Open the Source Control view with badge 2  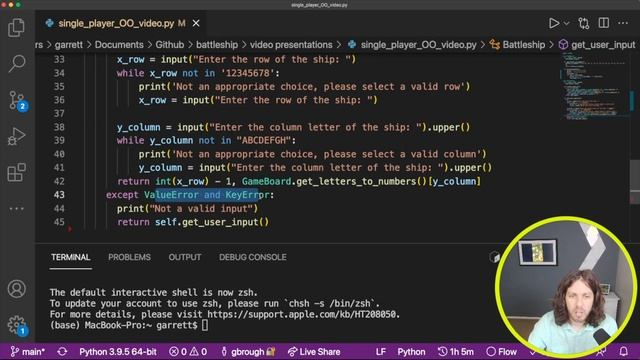[17, 100]
